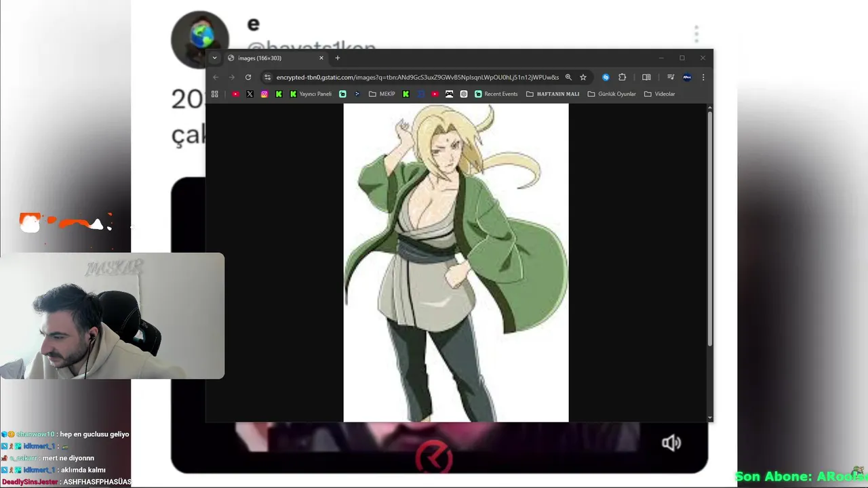
Task: Open the black-white face bookmark icon
Action: coord(449,94)
